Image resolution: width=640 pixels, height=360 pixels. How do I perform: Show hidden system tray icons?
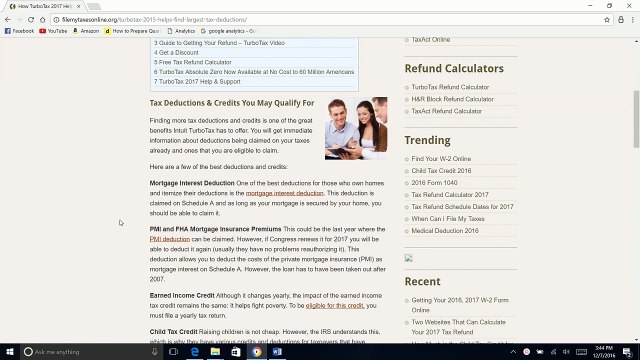[513, 352]
